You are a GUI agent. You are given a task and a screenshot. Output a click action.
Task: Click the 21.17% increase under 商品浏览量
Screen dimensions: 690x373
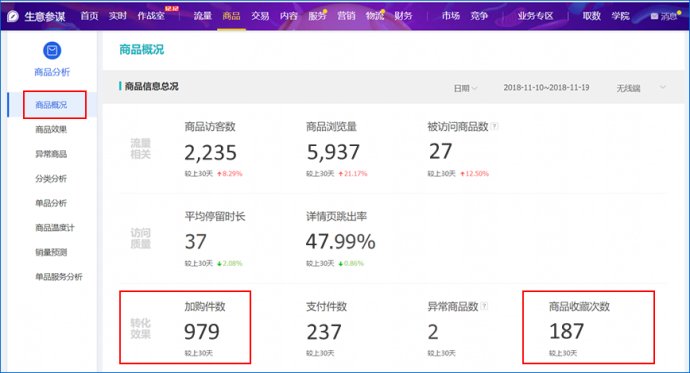[353, 174]
